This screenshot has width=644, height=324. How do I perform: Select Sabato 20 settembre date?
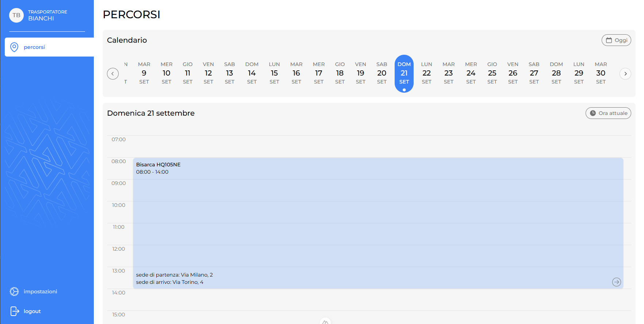pyautogui.click(x=382, y=73)
